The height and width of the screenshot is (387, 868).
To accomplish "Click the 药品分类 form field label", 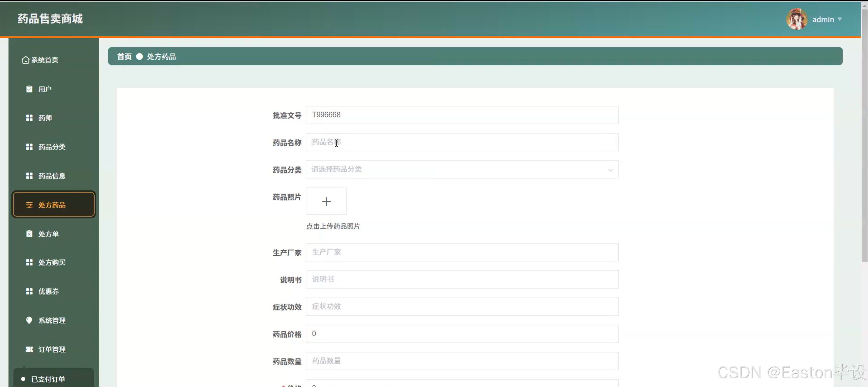I will (287, 170).
